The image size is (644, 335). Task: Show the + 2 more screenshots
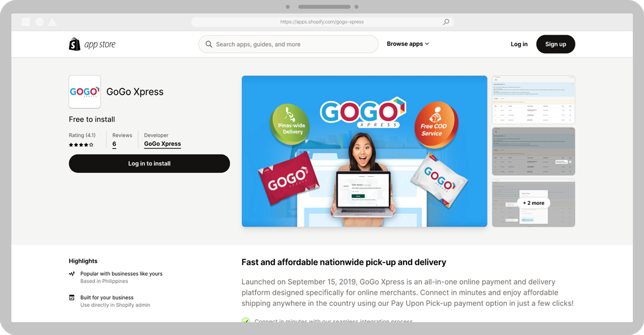[534, 203]
